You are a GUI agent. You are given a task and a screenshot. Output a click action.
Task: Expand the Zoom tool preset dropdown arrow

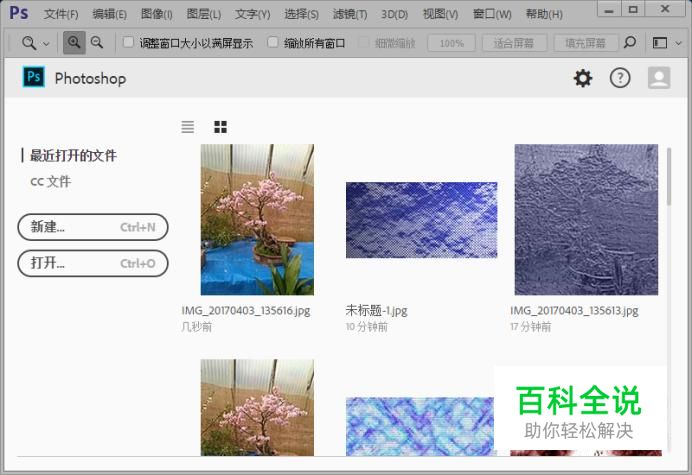(x=46, y=44)
